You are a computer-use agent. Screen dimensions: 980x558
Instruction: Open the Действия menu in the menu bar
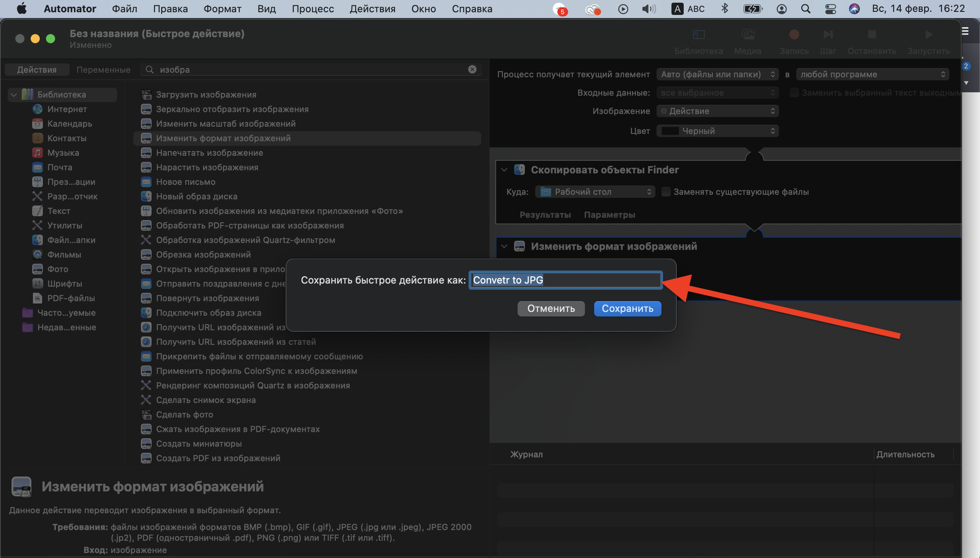pos(372,9)
